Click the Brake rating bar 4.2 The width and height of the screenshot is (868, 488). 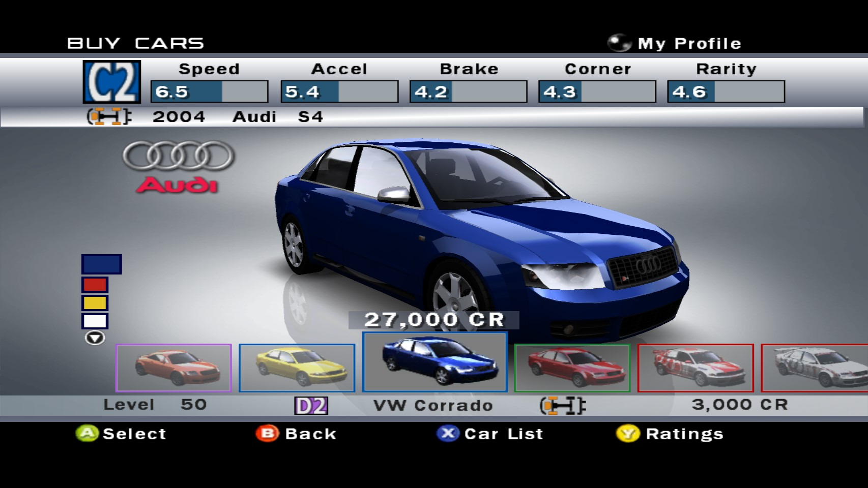468,91
